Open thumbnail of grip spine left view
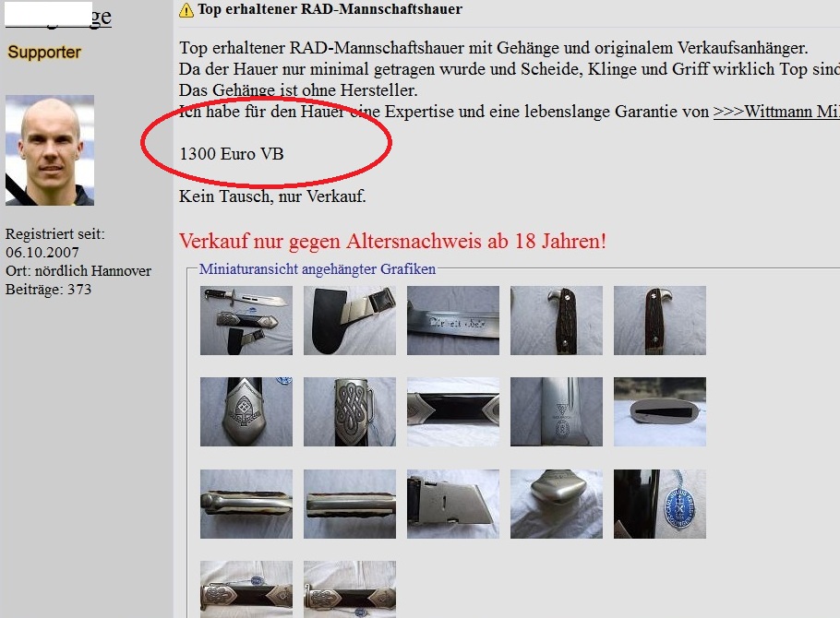 246,504
